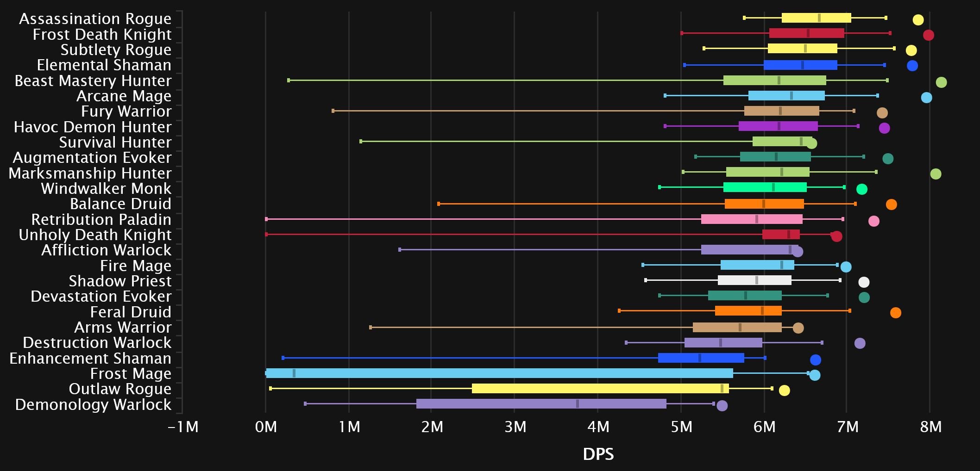
Task: Click the Assassination Rogue max outlier dot
Action: click(918, 20)
